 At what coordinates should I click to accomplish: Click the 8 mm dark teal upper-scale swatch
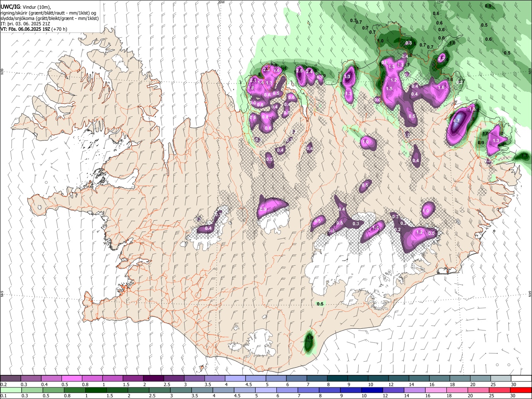click(x=337, y=378)
